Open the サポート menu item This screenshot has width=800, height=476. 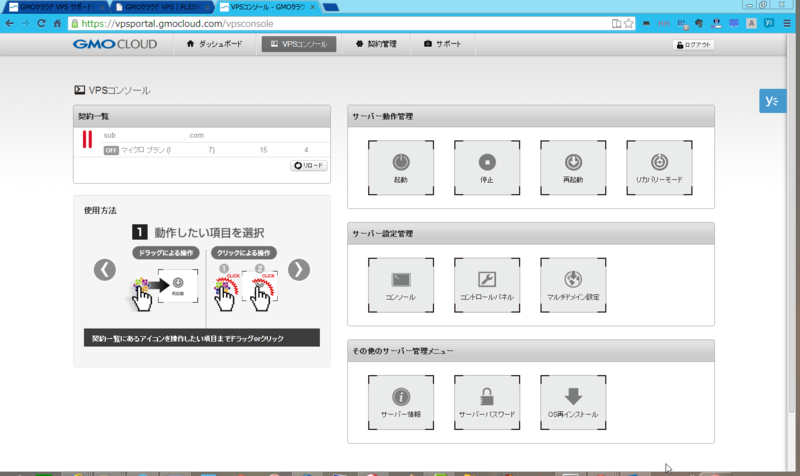click(x=442, y=44)
